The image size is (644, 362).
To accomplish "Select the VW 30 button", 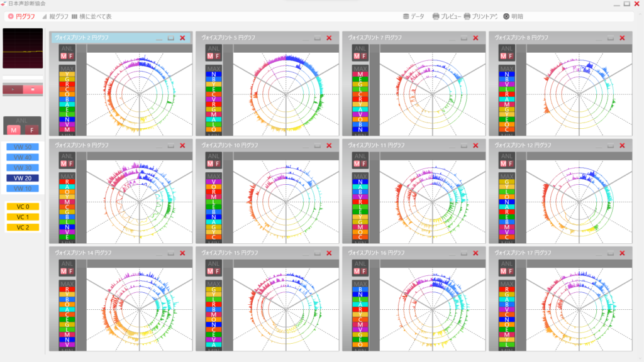I will 23,168.
